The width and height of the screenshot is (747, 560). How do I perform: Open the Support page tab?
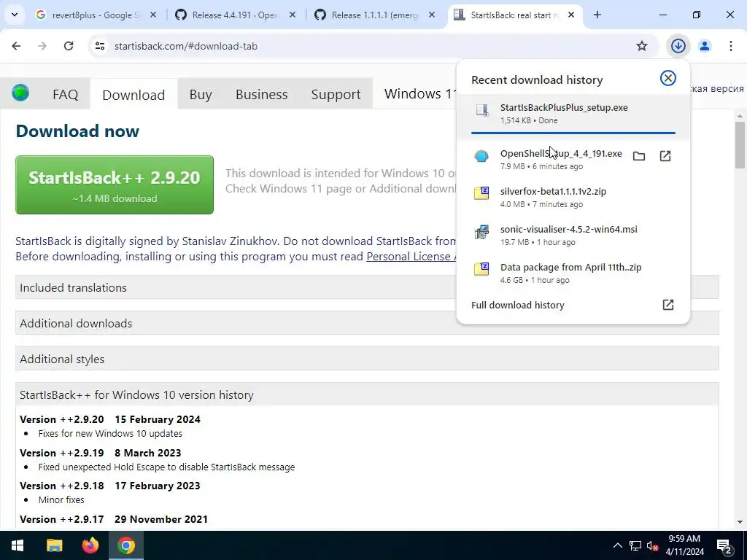[x=336, y=94]
